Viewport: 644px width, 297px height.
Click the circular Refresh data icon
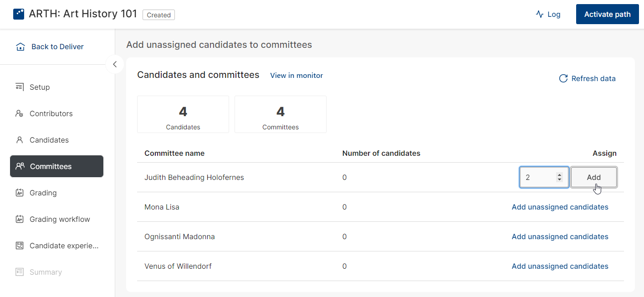pos(563,78)
